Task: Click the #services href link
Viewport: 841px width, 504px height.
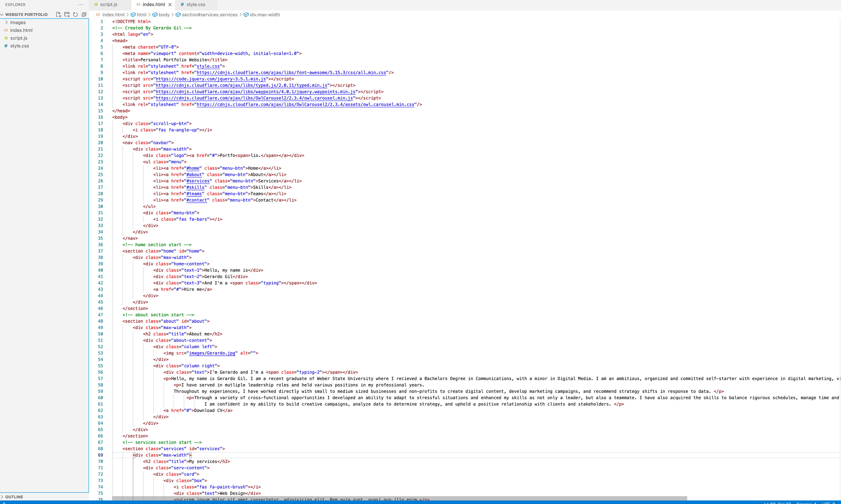Action: pyautogui.click(x=198, y=181)
